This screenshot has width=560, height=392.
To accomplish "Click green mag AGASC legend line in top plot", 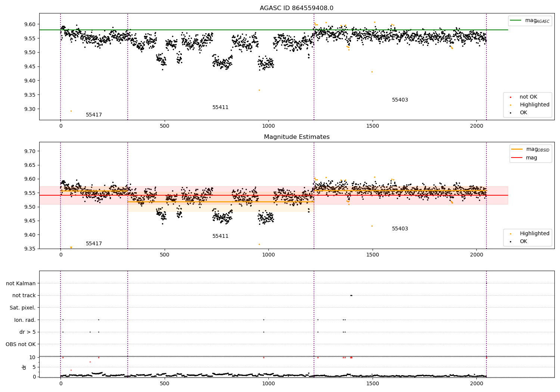I will tap(516, 21).
